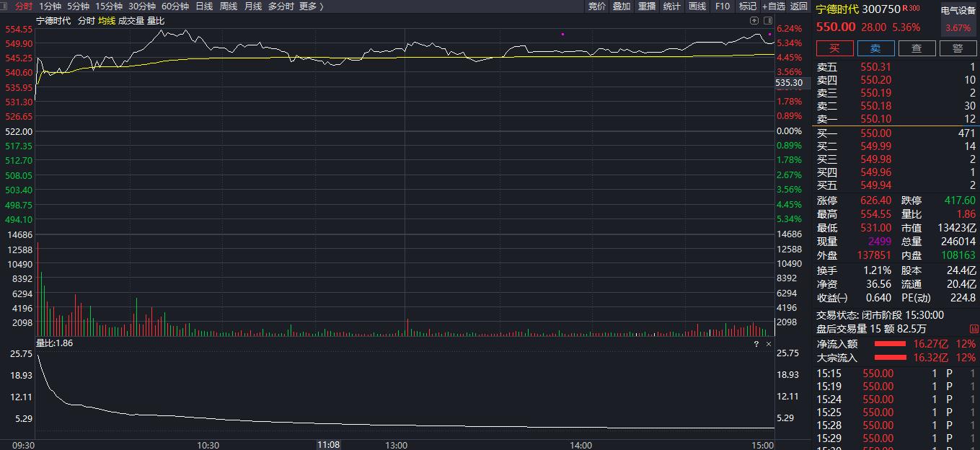
Task: Open help for the 量比 indicator panel
Action: click(756, 344)
